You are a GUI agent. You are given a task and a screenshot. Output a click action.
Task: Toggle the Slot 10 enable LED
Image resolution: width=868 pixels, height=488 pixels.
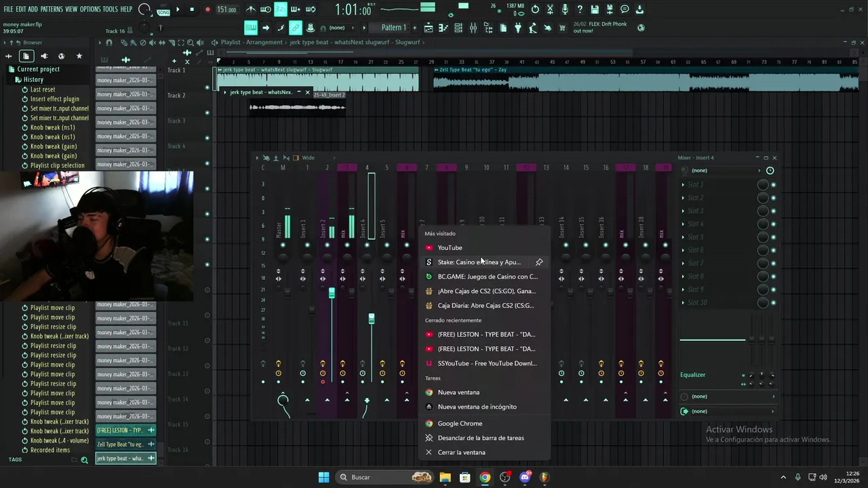click(773, 303)
